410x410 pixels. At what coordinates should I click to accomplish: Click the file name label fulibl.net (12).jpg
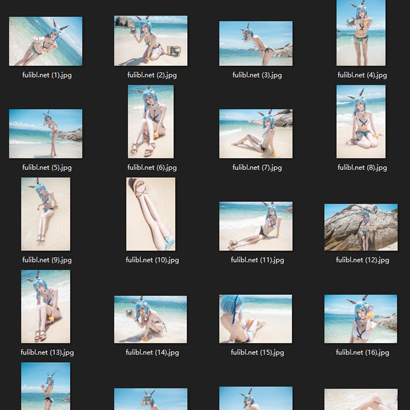click(363, 260)
